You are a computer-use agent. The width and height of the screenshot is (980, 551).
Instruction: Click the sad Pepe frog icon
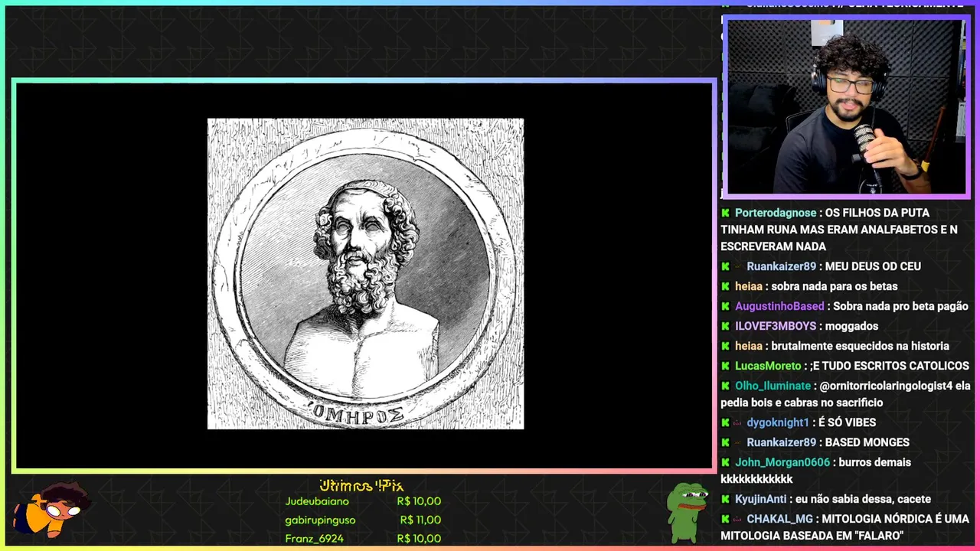[x=687, y=512]
